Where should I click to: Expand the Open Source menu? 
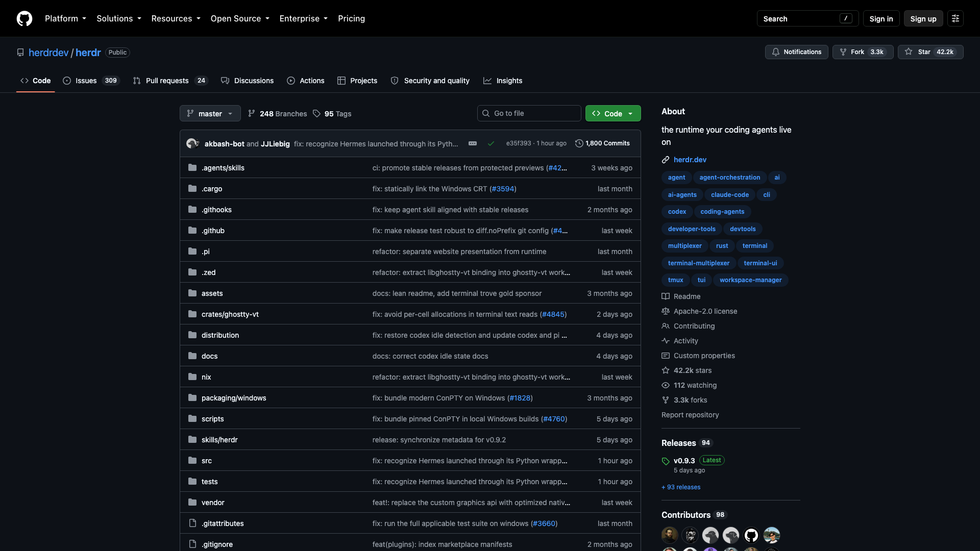pos(240,18)
